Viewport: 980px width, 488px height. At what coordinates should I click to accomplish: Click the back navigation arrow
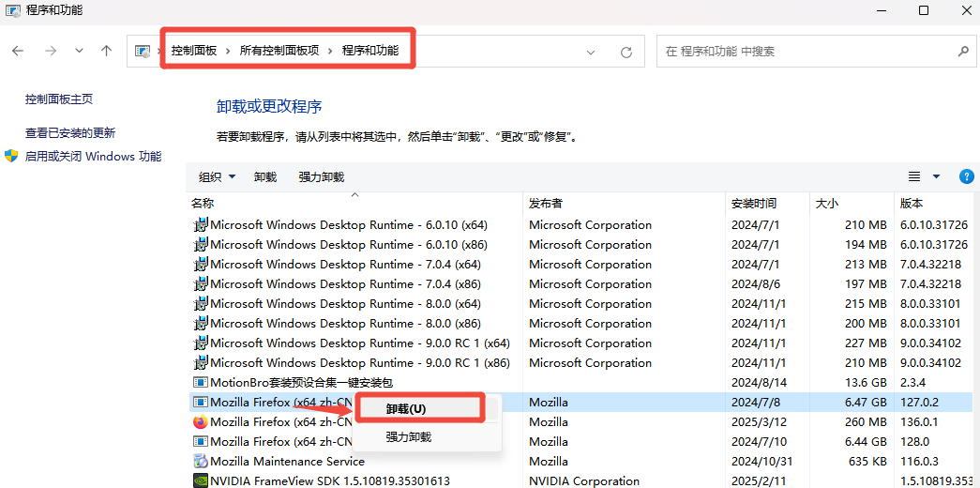point(18,52)
